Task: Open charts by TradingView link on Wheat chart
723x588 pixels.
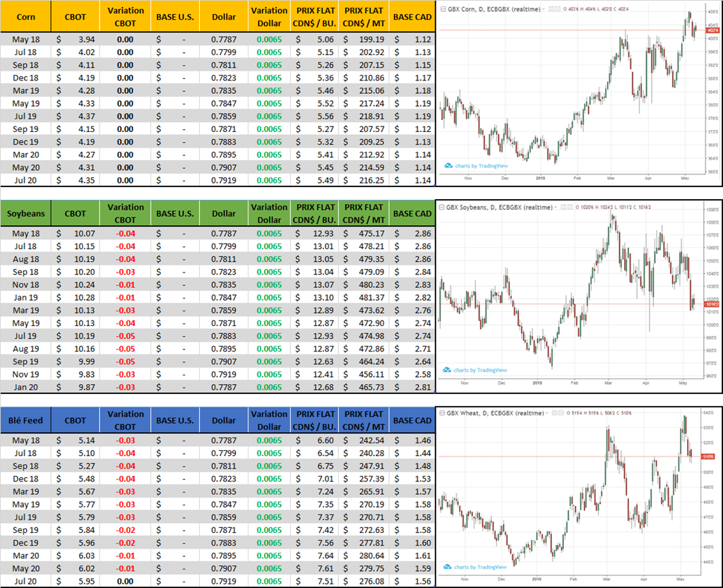Action: pos(475,568)
